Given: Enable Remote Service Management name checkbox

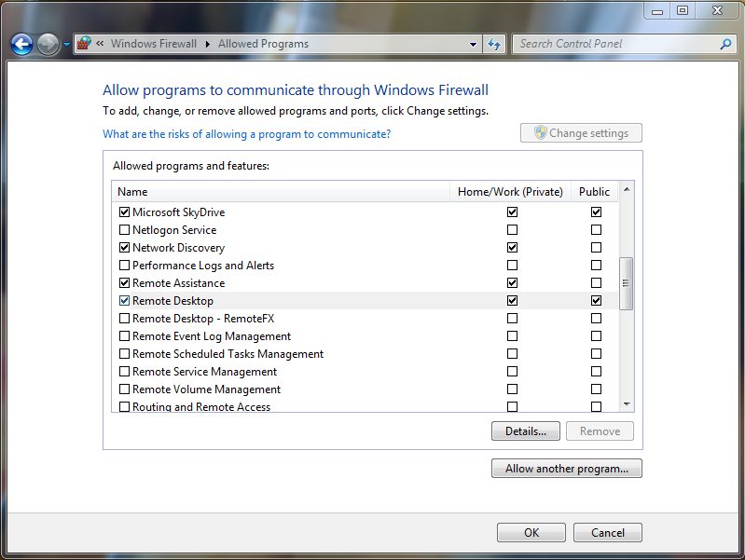Looking at the screenshot, I should (x=125, y=372).
